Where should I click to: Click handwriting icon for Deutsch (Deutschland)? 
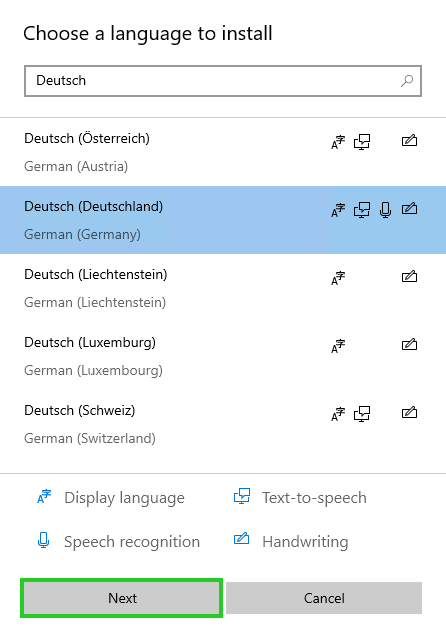(x=409, y=209)
